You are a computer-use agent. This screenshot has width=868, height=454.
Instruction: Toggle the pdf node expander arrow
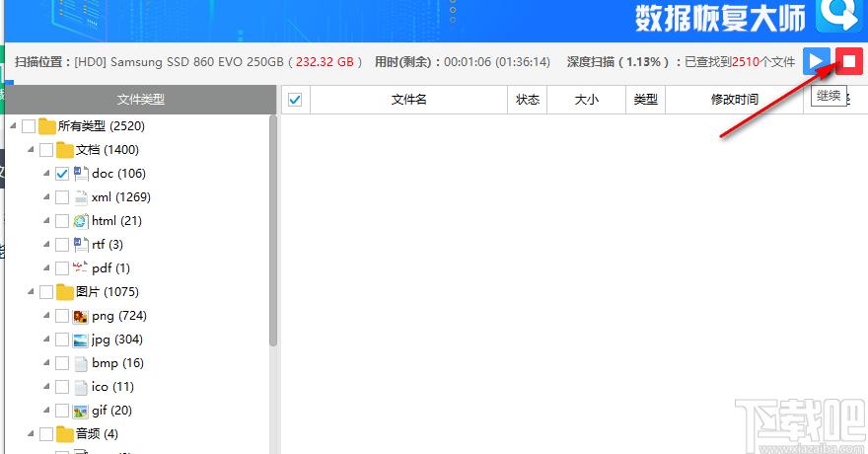point(46,268)
